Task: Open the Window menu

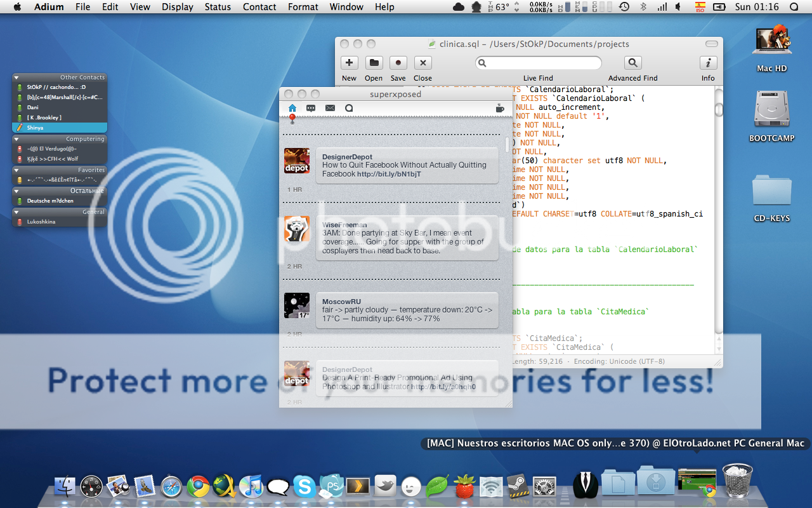Action: [x=346, y=7]
